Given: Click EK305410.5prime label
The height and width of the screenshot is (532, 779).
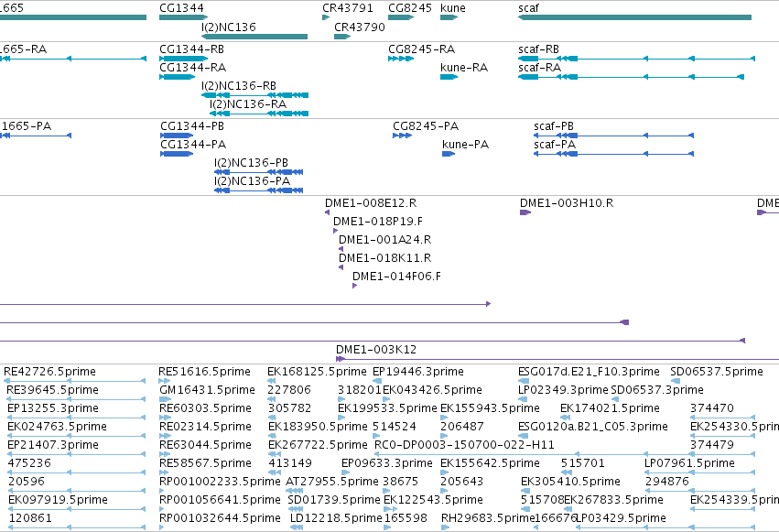Looking at the screenshot, I should (x=570, y=482).
